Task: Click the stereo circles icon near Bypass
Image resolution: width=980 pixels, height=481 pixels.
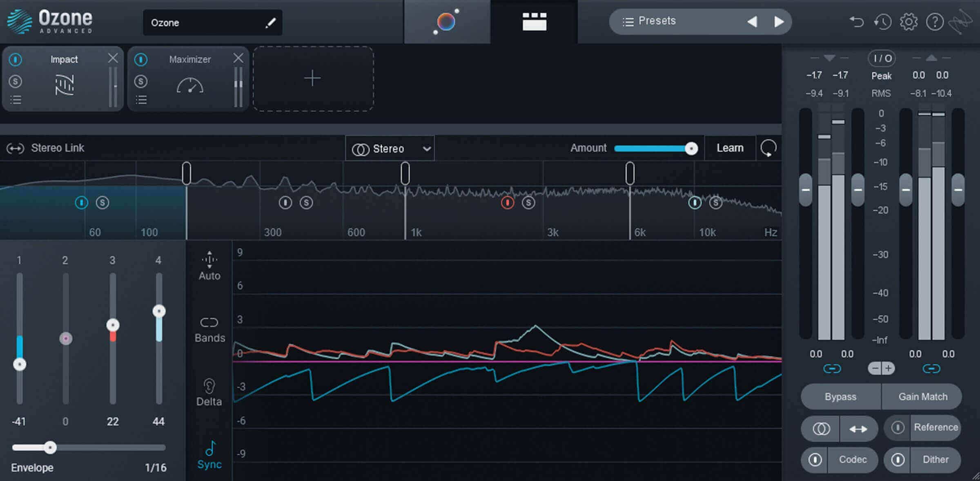Action: [x=821, y=429]
